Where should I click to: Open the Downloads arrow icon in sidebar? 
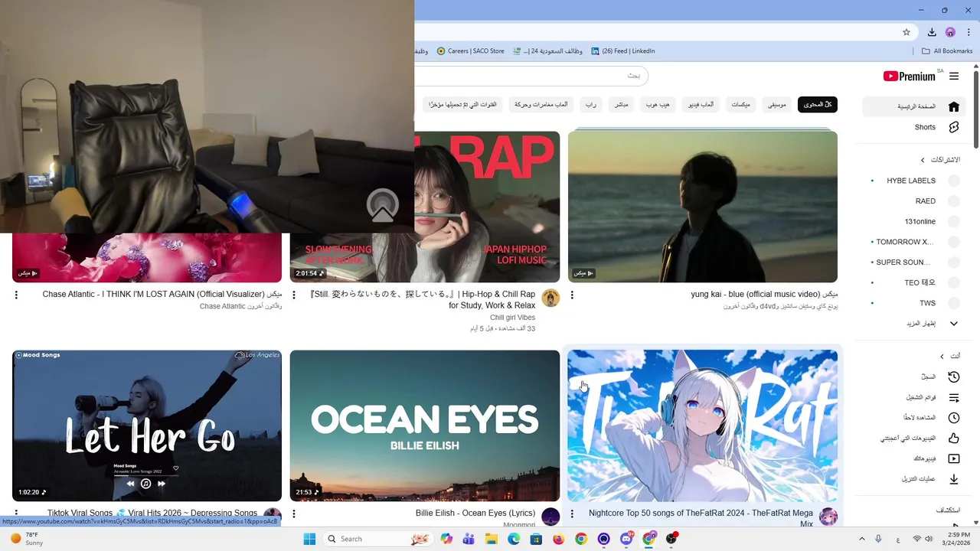[954, 479]
